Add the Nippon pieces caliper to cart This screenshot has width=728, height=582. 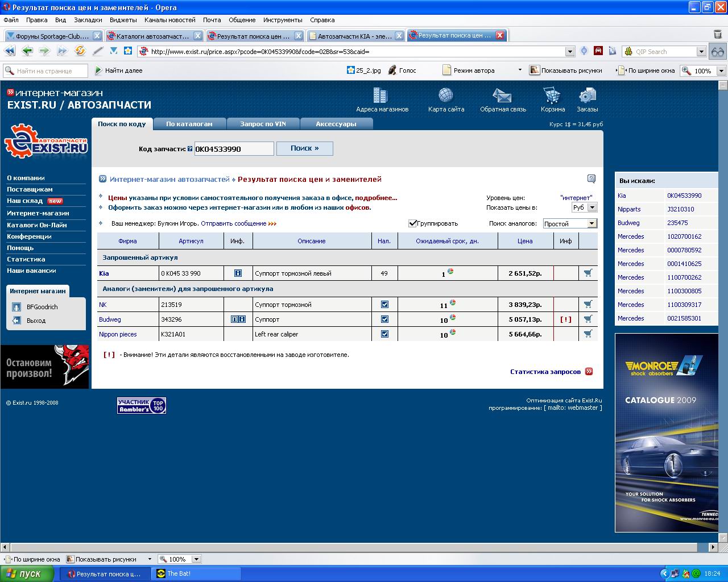click(588, 334)
